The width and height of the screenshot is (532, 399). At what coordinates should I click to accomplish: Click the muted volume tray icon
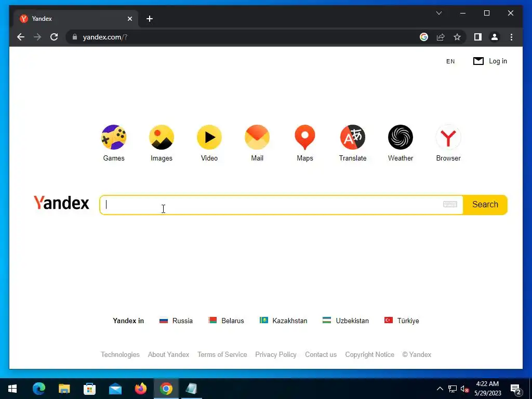coord(465,389)
